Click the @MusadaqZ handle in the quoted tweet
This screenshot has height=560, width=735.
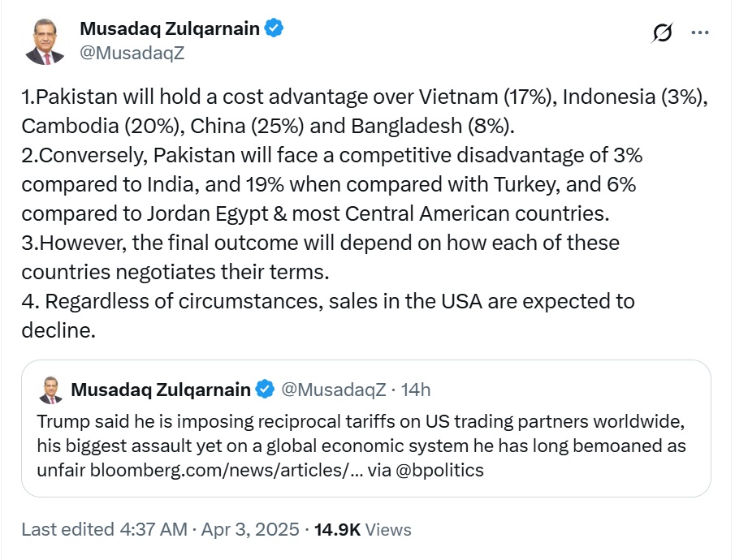point(334,390)
